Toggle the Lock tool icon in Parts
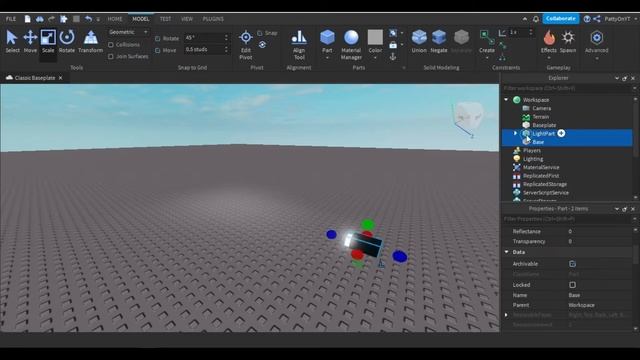The image size is (640, 360). tap(393, 45)
